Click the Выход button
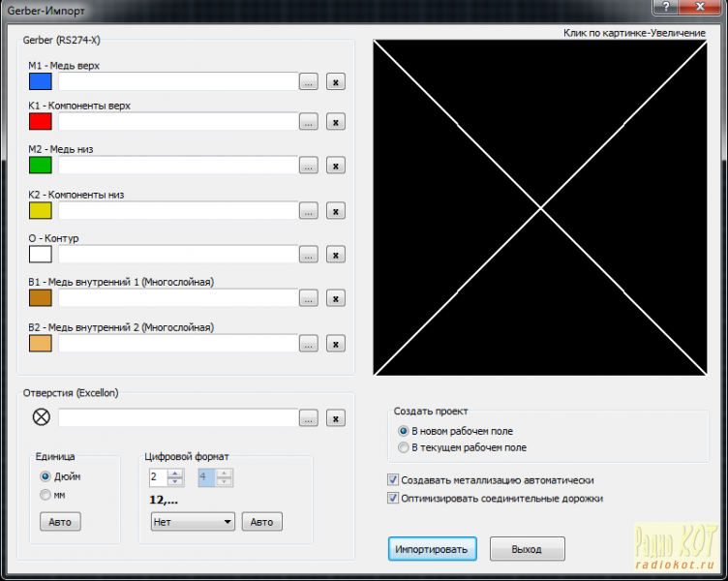Screen dimensions: 728x581 click(527, 549)
